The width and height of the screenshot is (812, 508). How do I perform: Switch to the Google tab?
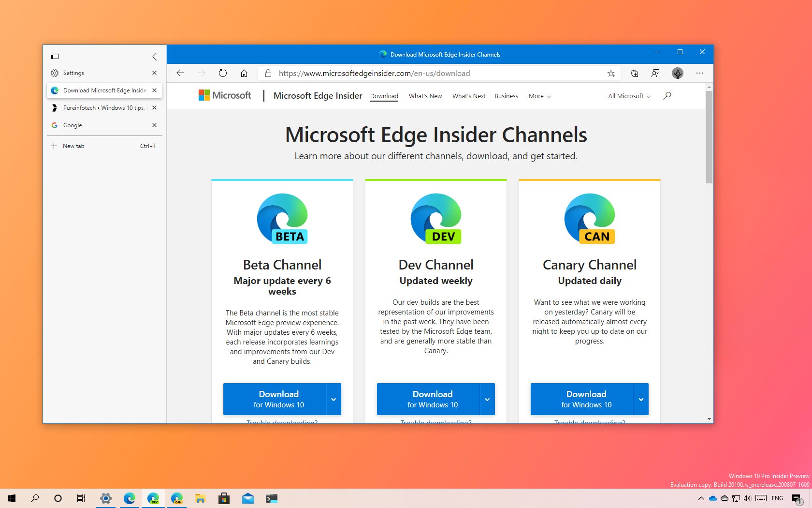104,125
